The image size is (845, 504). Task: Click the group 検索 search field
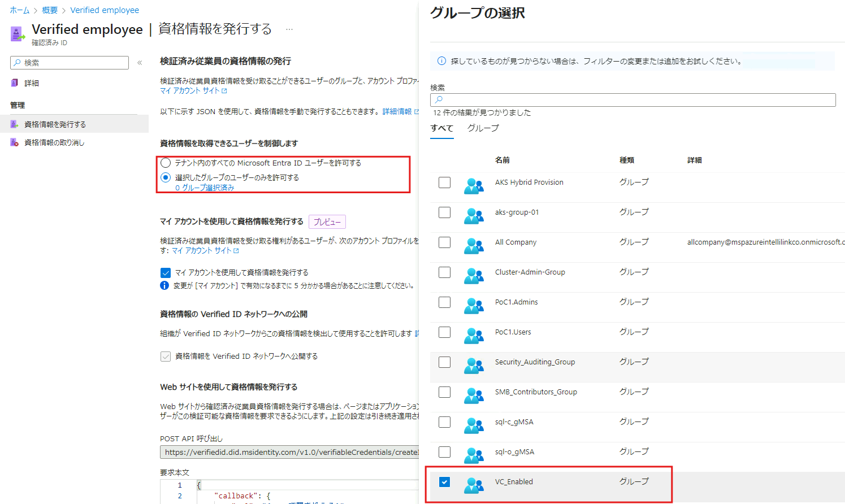click(x=633, y=99)
